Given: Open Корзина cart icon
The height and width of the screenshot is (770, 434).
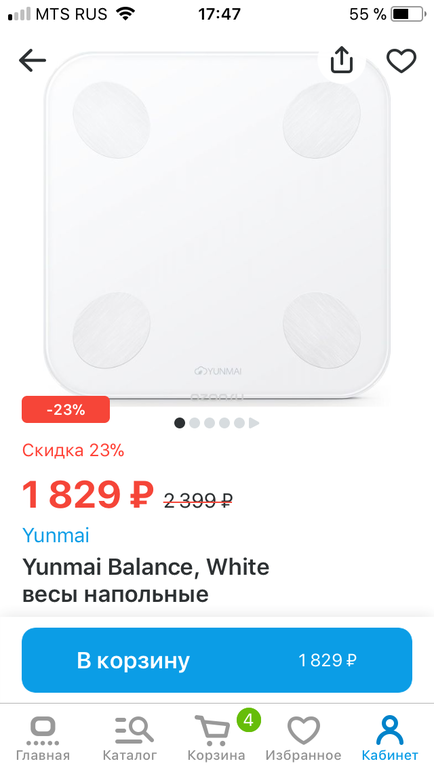Looking at the screenshot, I should click(212, 731).
